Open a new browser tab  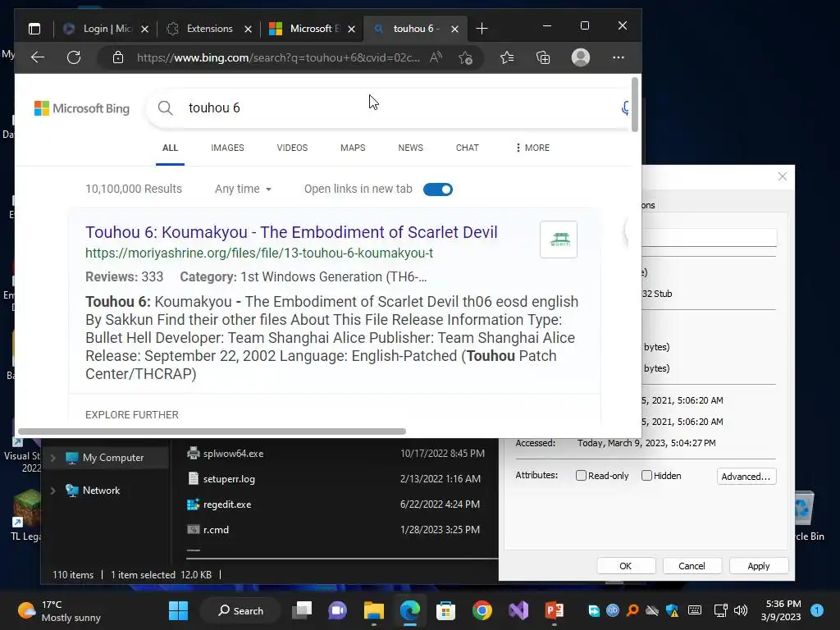[482, 29]
